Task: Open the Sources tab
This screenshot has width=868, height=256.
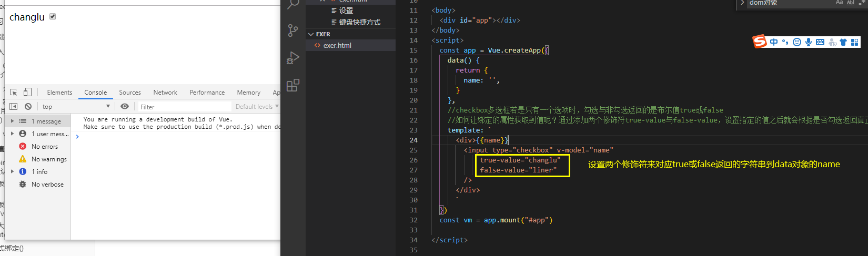Action: [130, 93]
